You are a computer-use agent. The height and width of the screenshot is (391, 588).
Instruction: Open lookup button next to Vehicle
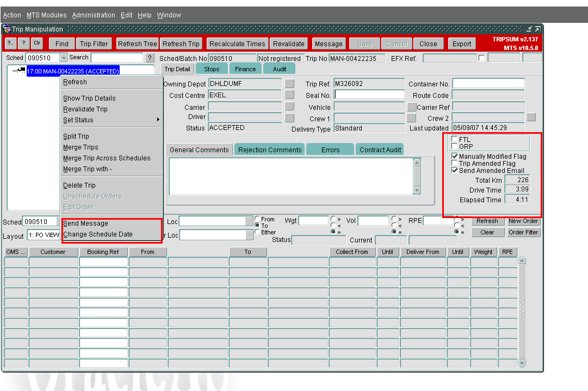[411, 107]
